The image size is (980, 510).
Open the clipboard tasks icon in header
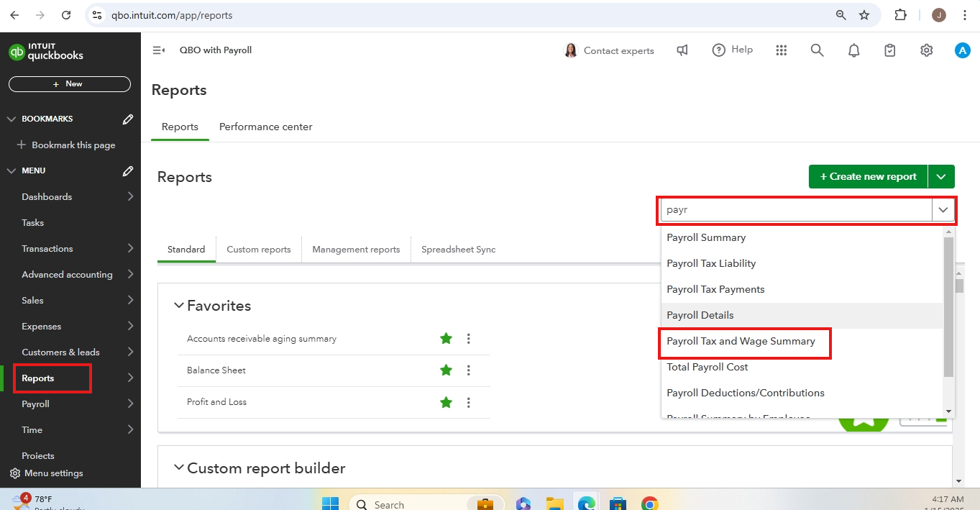pos(890,50)
